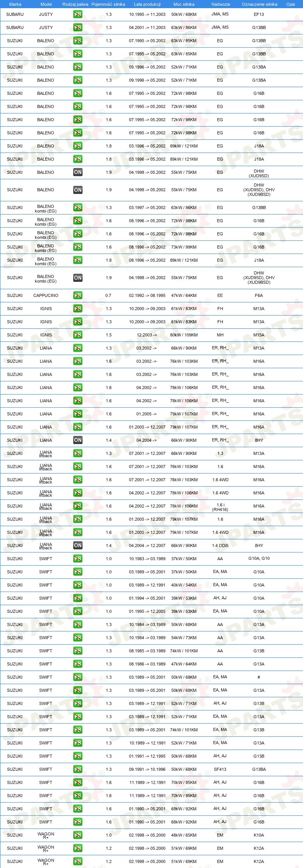
Task: Click engine code K10A
Action: [x=259, y=835]
